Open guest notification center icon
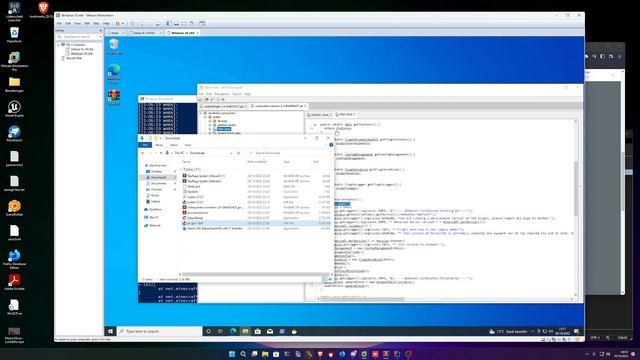The width and height of the screenshot is (640, 360). [576, 331]
